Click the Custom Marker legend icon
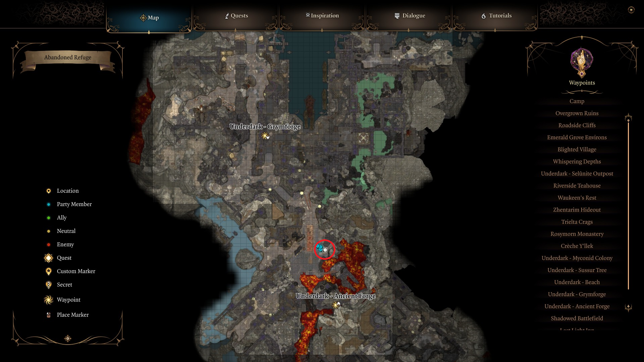Viewport: 644px width, 362px height. [x=49, y=271]
